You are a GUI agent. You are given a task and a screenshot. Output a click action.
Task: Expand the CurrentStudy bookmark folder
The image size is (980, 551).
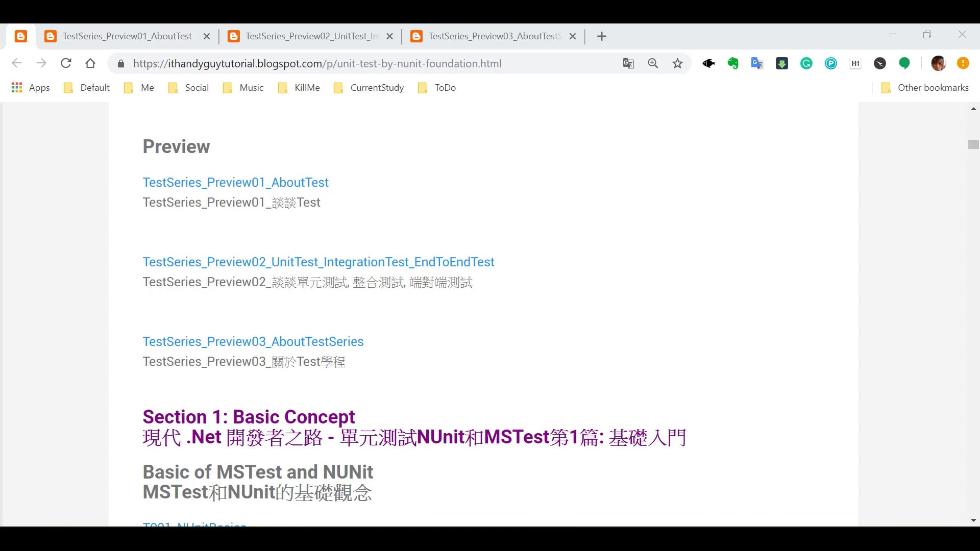click(369, 88)
